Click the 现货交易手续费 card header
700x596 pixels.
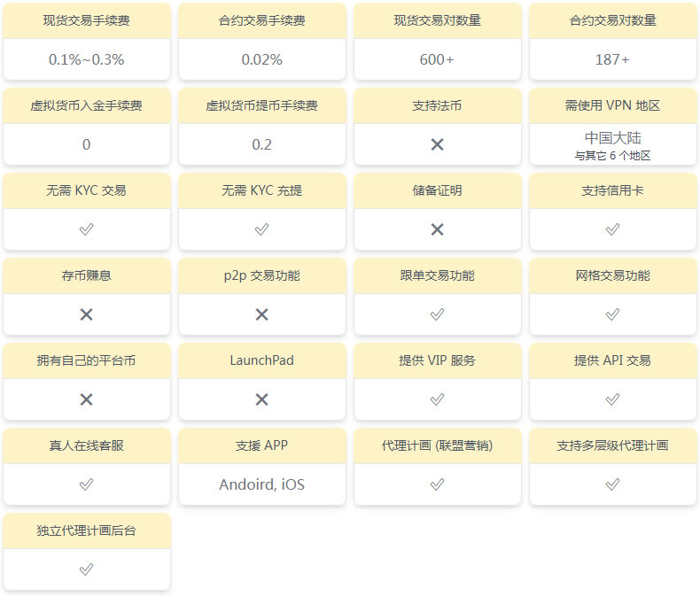click(x=86, y=20)
